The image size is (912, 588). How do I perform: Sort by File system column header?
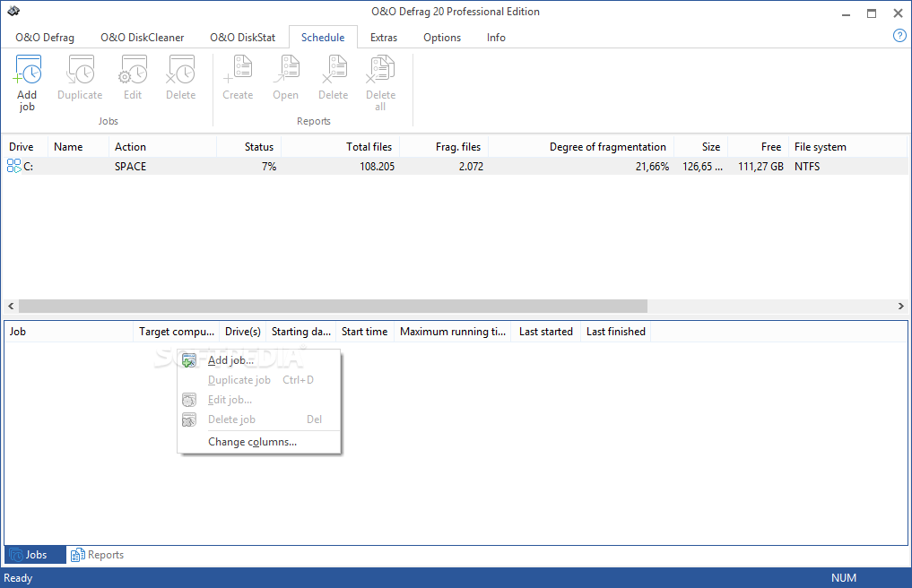[847, 147]
